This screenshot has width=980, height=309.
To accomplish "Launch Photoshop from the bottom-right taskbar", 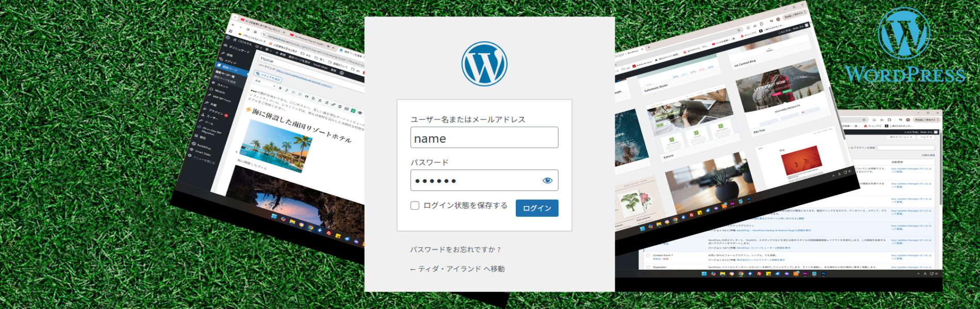I will (823, 273).
